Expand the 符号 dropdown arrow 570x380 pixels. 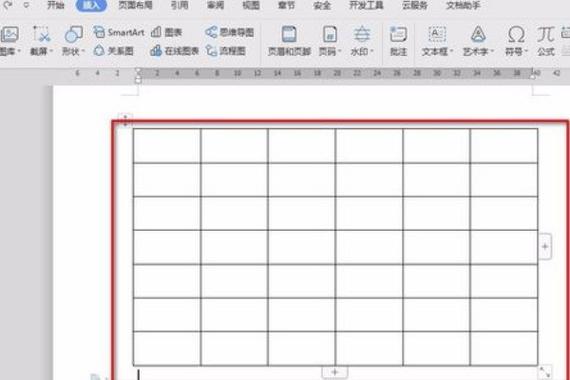tap(526, 51)
